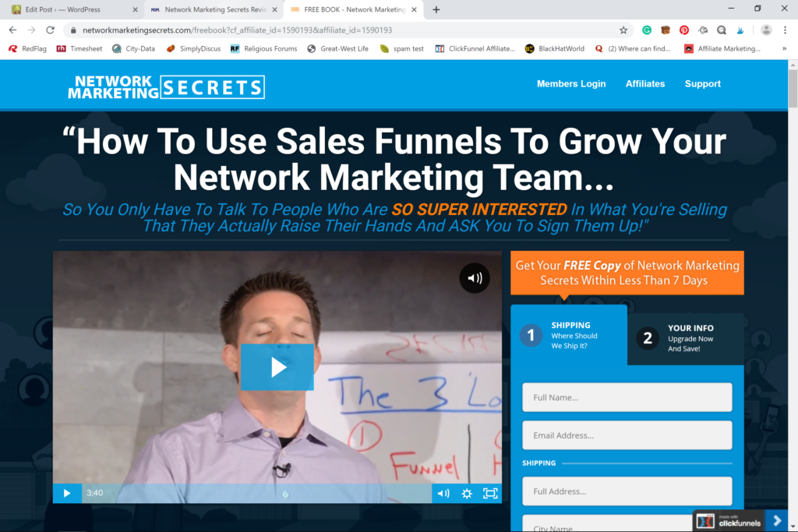Open the Support page
The width and height of the screenshot is (798, 532).
tap(702, 84)
